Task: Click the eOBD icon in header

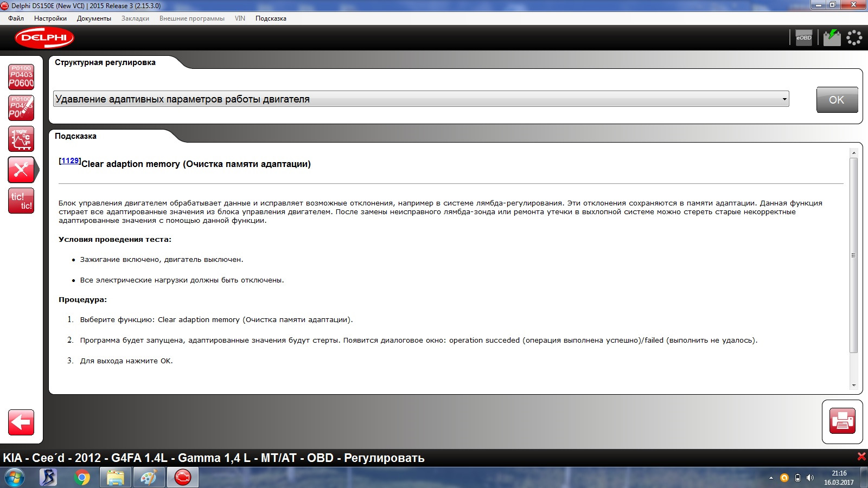Action: (x=803, y=38)
